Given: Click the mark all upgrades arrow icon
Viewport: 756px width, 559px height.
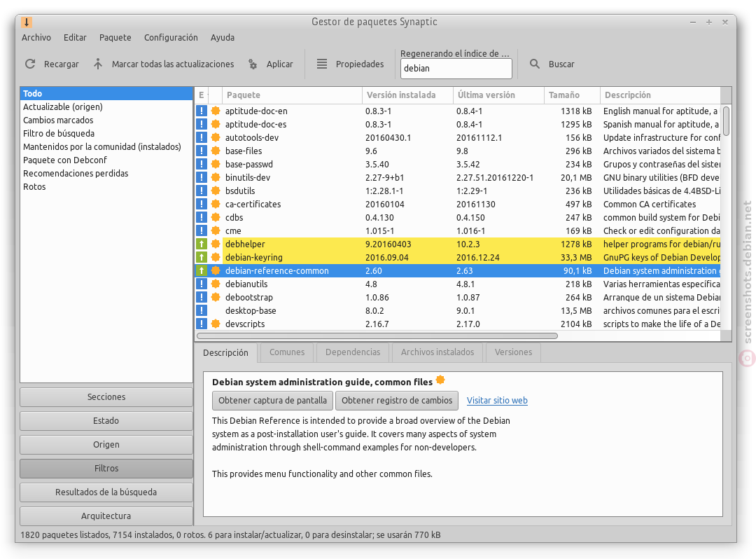Looking at the screenshot, I should (98, 64).
